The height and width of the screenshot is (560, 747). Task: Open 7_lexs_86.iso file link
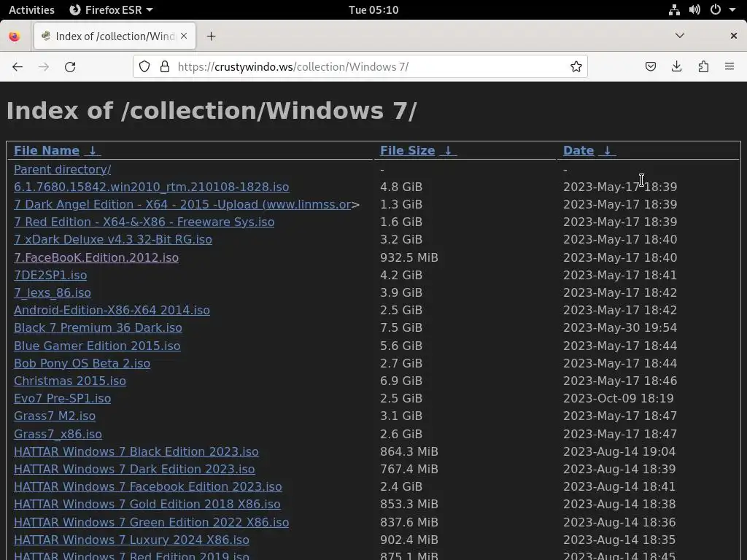pyautogui.click(x=53, y=293)
